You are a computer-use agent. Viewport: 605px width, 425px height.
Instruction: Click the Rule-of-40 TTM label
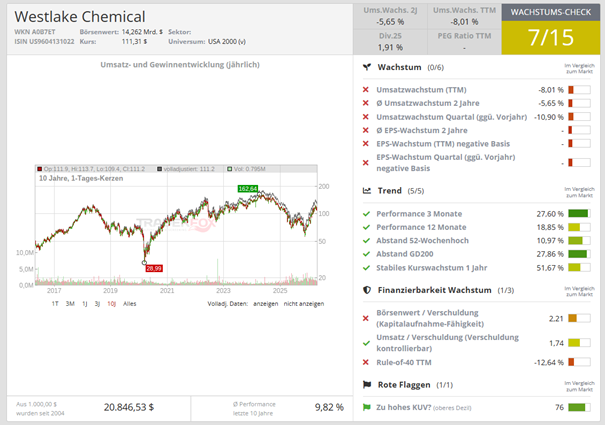(x=404, y=362)
